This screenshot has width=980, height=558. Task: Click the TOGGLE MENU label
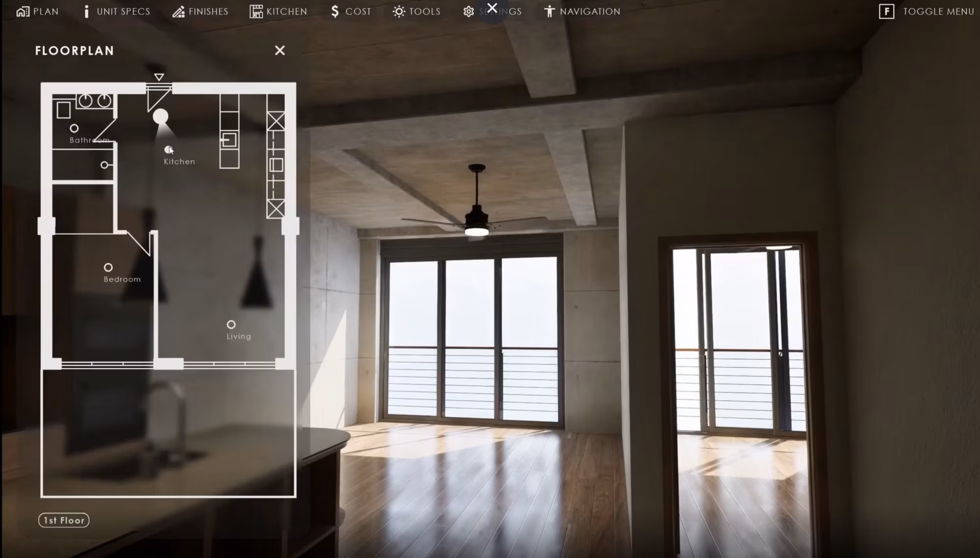click(938, 11)
